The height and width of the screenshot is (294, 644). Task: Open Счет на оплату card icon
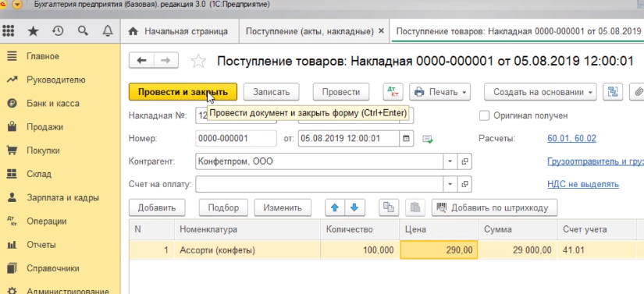[464, 184]
